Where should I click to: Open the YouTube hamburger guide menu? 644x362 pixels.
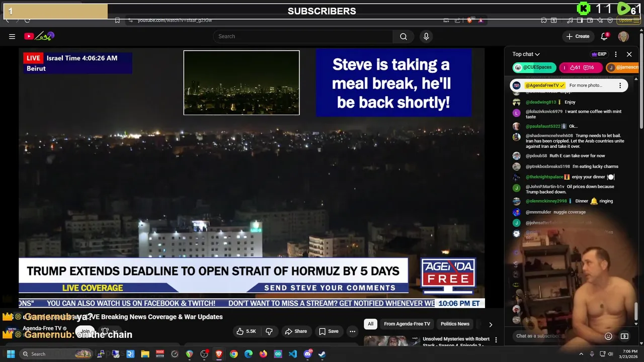tap(12, 36)
